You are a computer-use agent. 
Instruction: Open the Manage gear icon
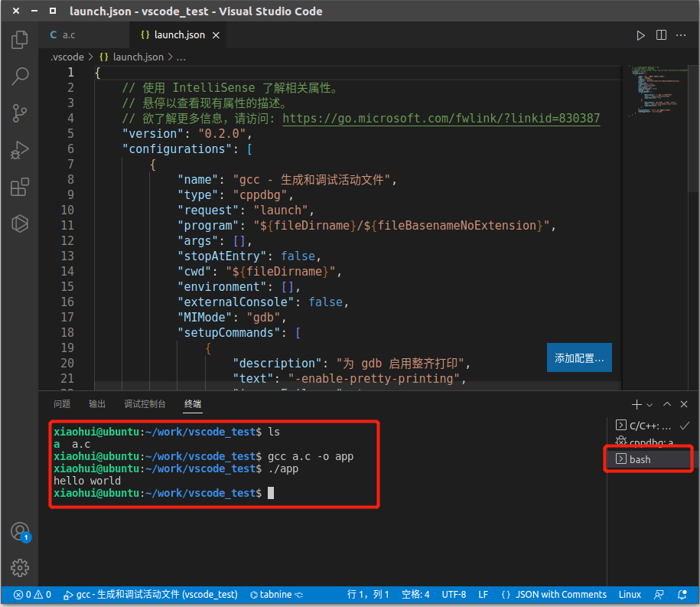pyautogui.click(x=20, y=568)
